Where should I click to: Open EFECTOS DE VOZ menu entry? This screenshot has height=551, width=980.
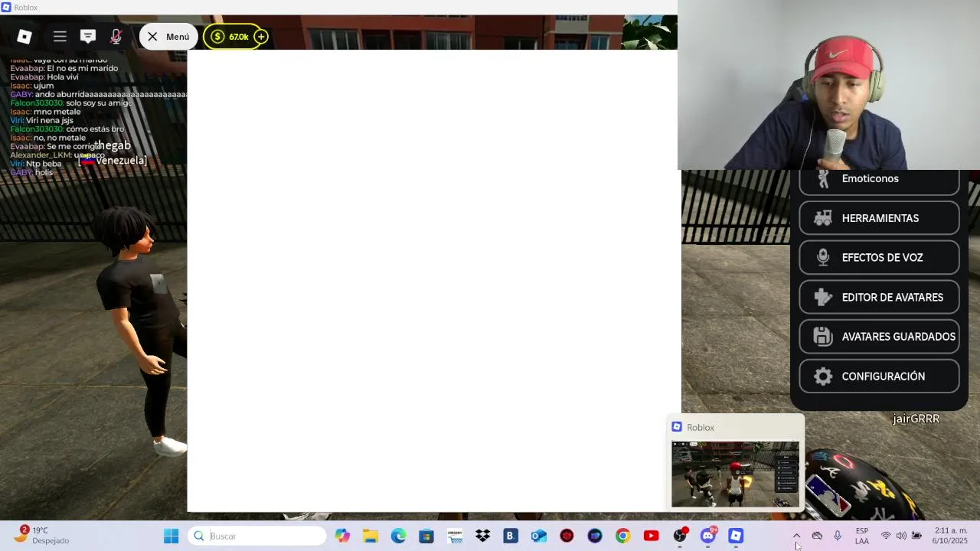(x=879, y=258)
